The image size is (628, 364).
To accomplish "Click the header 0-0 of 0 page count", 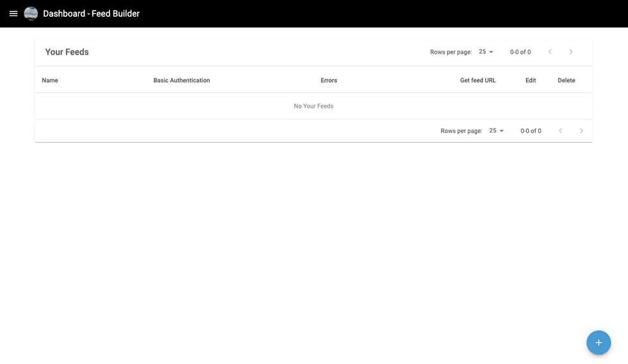I will 520,52.
